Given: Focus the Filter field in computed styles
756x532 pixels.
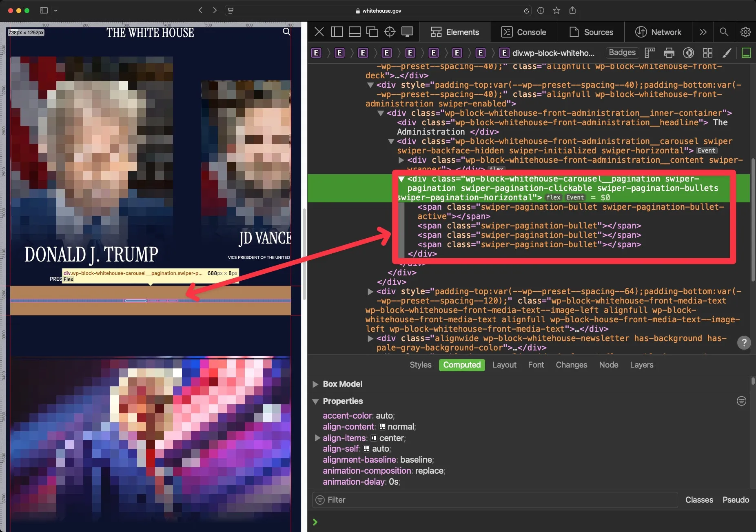Looking at the screenshot, I should (x=495, y=500).
